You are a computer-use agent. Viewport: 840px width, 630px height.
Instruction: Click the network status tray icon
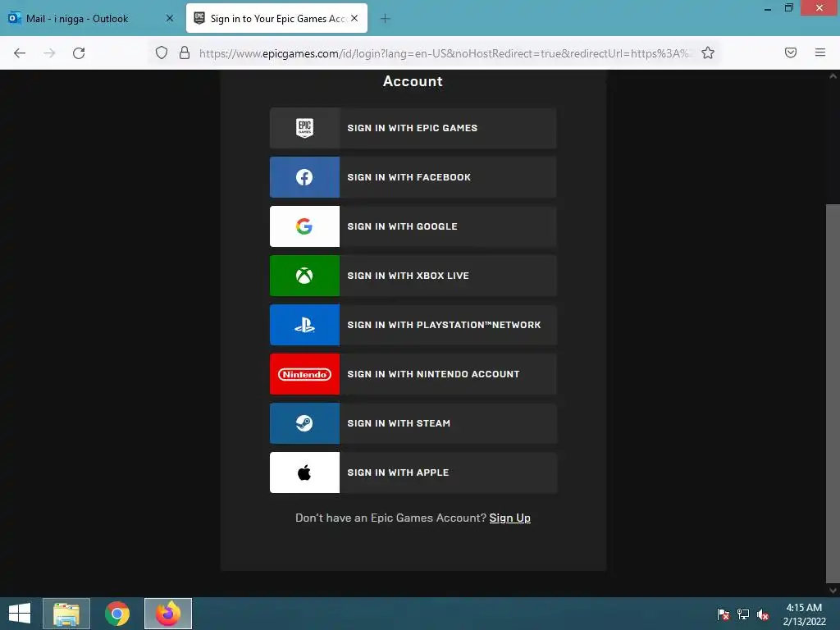click(743, 614)
